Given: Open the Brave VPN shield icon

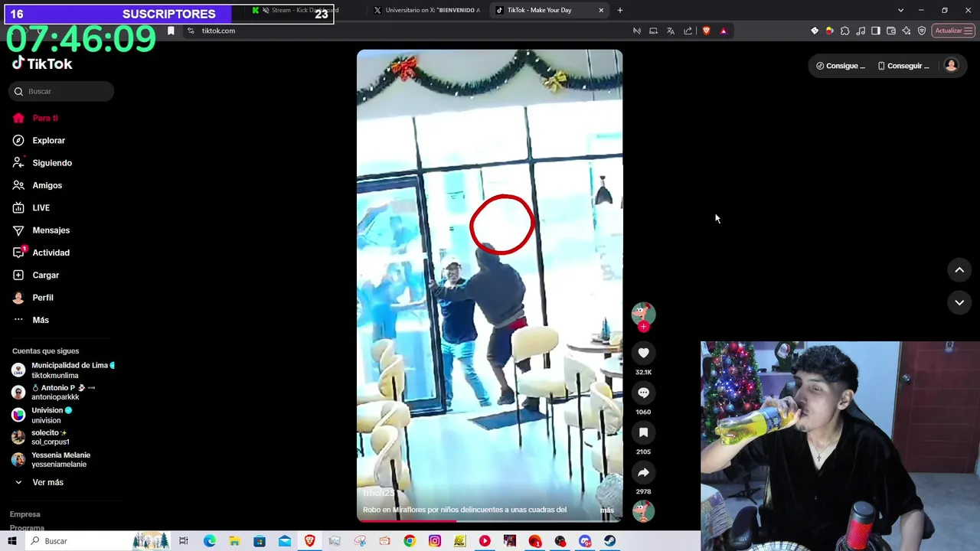Looking at the screenshot, I should (x=922, y=31).
